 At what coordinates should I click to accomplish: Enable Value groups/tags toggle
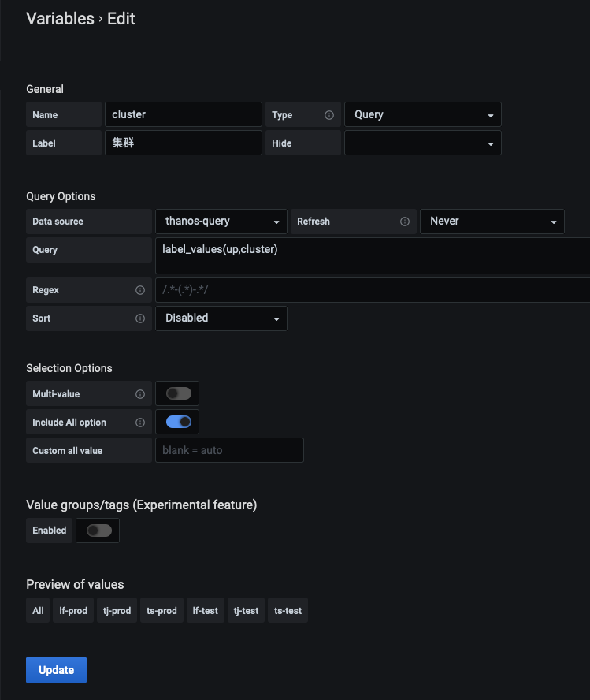(99, 531)
